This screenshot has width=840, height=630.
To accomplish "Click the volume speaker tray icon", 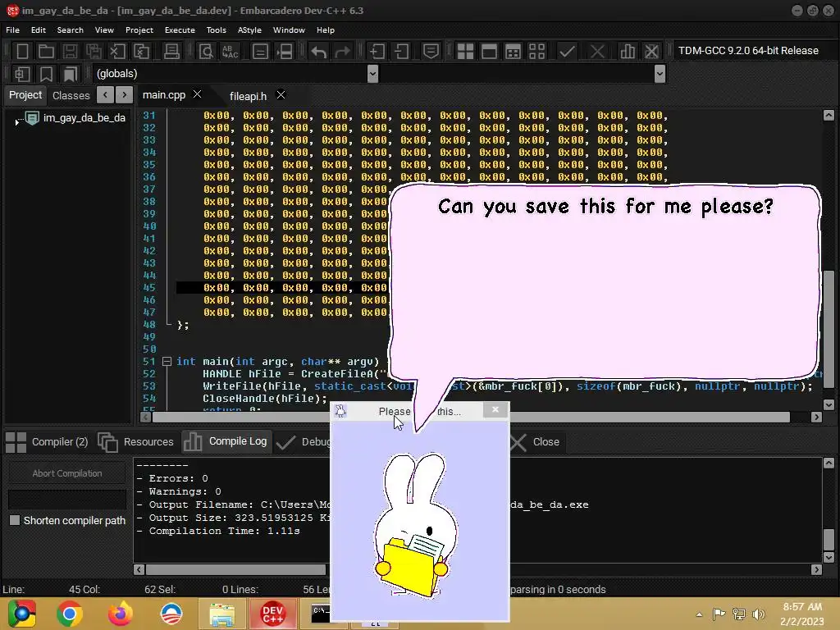I will coord(758,614).
